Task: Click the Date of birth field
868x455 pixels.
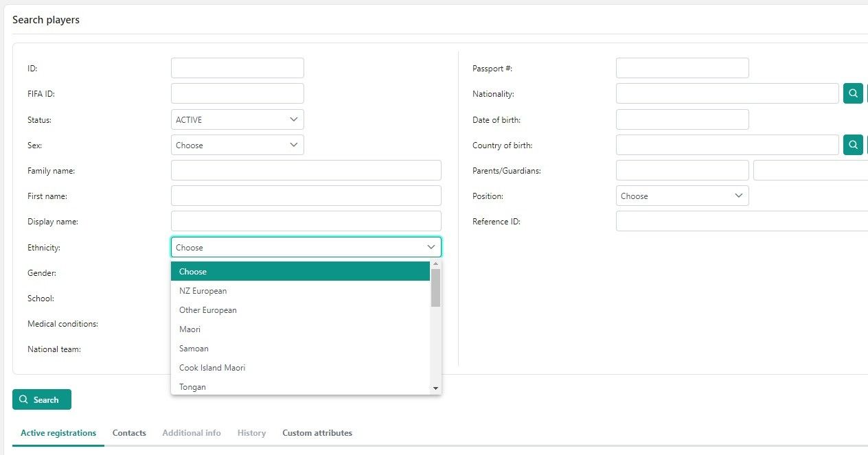Action: click(x=682, y=119)
